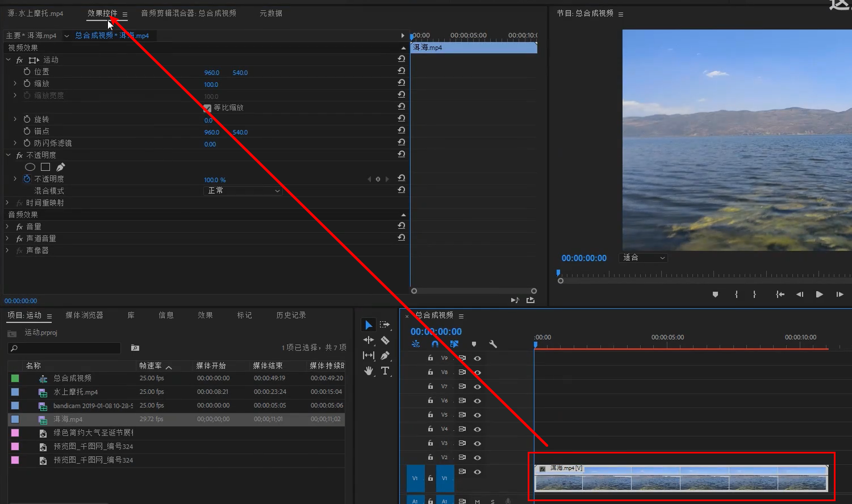Mark Out point in program monitor
852x504 pixels.
pos(754,294)
